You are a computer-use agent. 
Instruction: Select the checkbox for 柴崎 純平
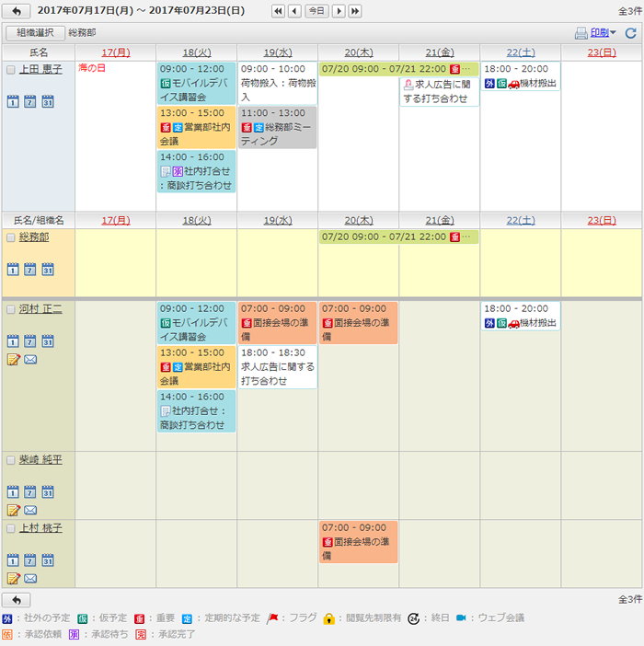coord(11,460)
